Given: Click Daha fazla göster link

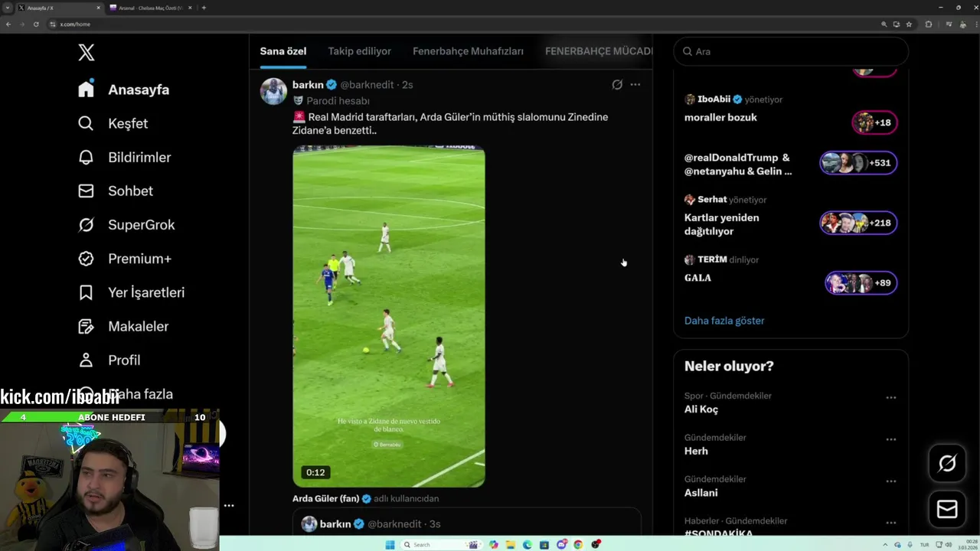Looking at the screenshot, I should pos(724,321).
